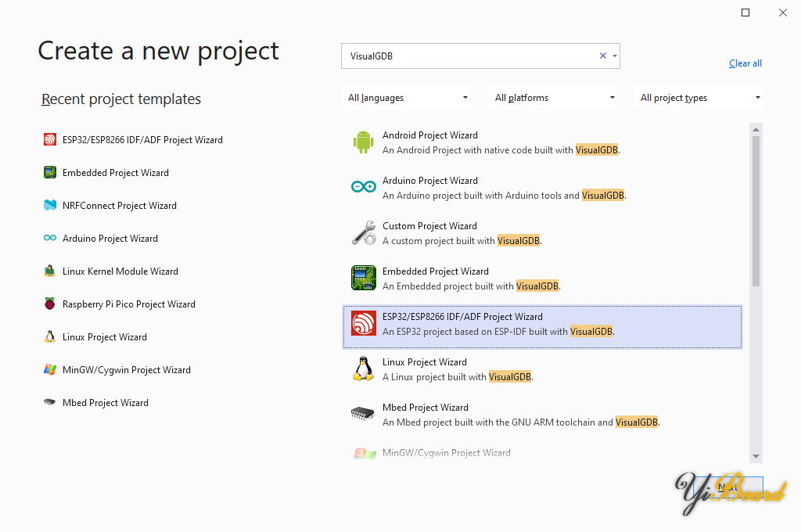Clear the VisualGDB search text with X
The height and width of the screenshot is (532, 801).
click(x=603, y=56)
